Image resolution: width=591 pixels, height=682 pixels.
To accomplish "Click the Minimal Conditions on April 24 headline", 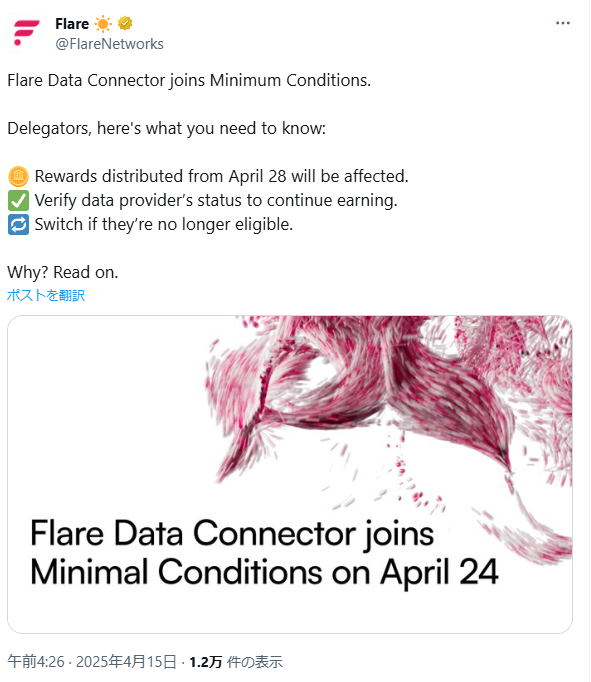I will pyautogui.click(x=264, y=572).
